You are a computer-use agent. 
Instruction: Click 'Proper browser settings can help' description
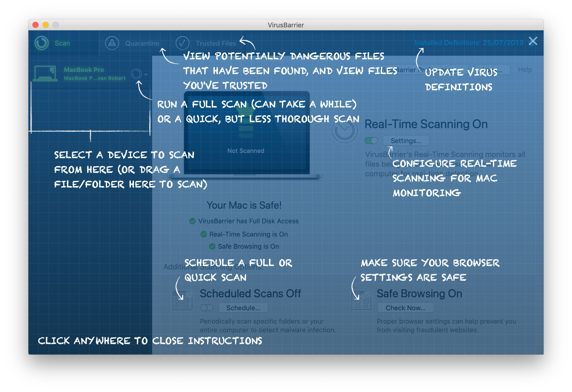tap(446, 326)
